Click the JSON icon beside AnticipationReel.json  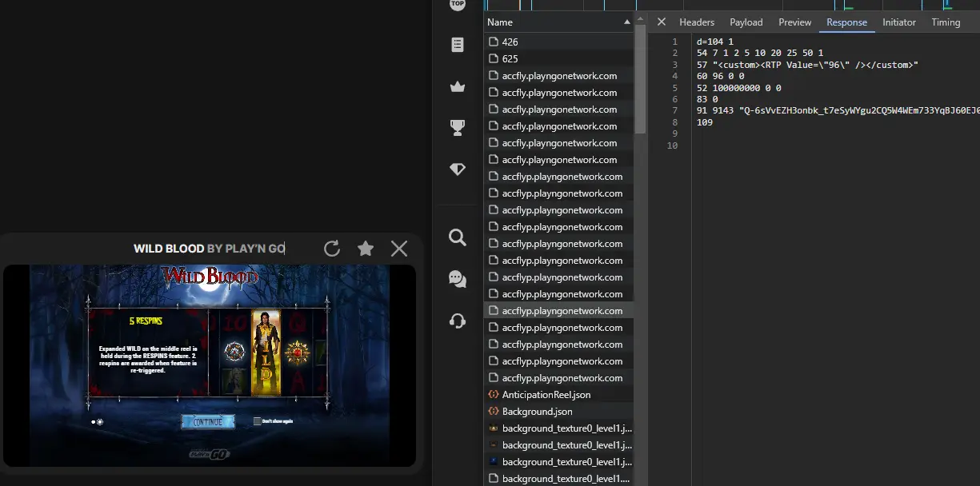coord(493,395)
